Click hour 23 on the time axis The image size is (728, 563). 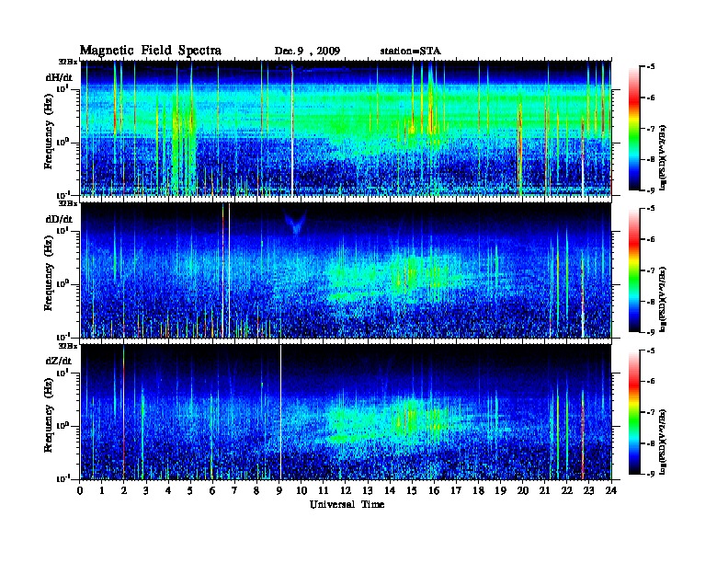tap(589, 490)
